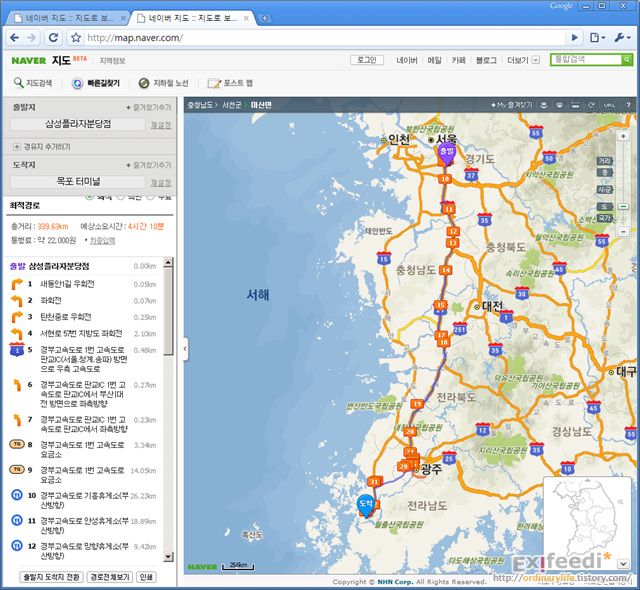The height and width of the screenshot is (590, 640).
Task: Reload the page with the refresh icon
Action: (53, 38)
